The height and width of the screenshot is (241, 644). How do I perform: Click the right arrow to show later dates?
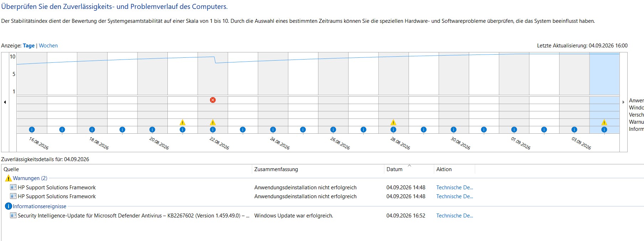(x=623, y=102)
